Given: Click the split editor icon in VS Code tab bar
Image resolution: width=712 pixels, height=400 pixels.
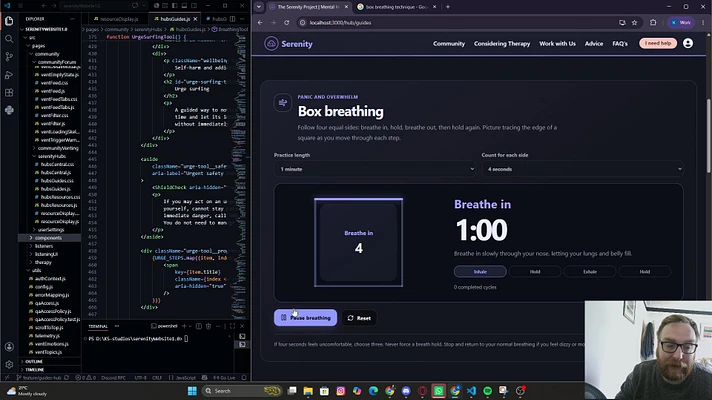Looking at the screenshot, I should click(x=232, y=19).
